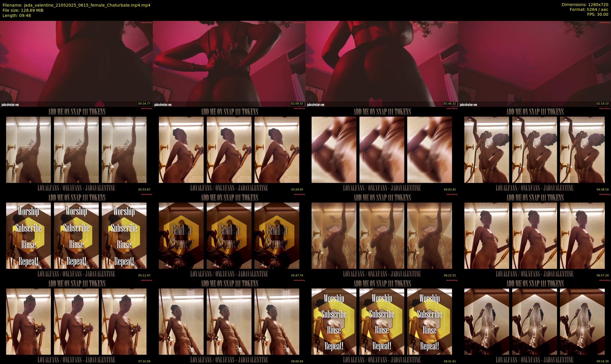The height and width of the screenshot is (364, 611).
Task: Click the 03:28.65 timestamp label
Action: [x=297, y=190]
